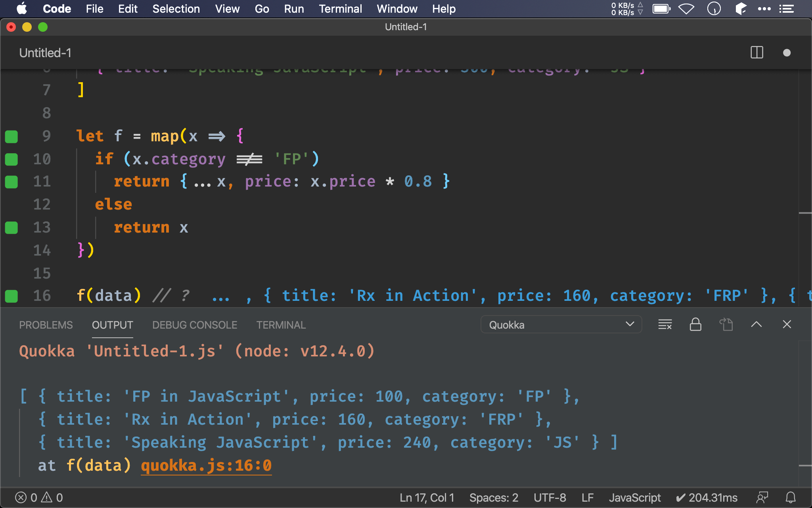Click the Wi-Fi icon in menu bar
This screenshot has height=508, width=812.
coord(686,9)
